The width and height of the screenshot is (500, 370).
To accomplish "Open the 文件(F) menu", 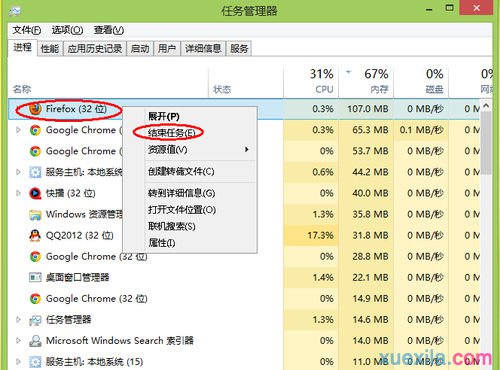I will point(27,30).
